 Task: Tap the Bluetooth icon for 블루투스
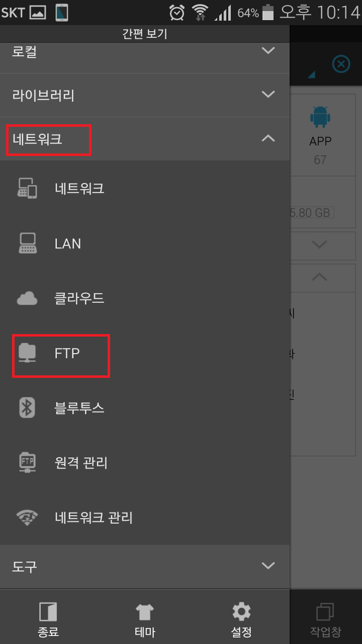click(27, 408)
